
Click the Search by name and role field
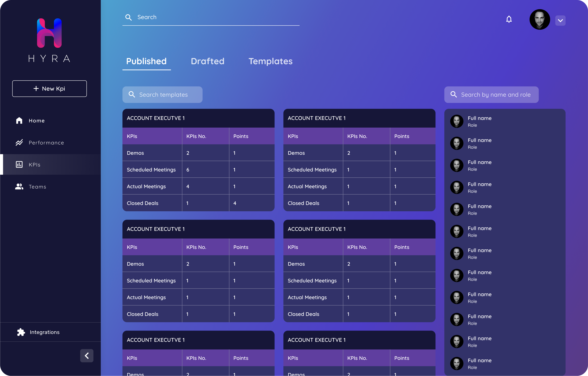pyautogui.click(x=491, y=95)
